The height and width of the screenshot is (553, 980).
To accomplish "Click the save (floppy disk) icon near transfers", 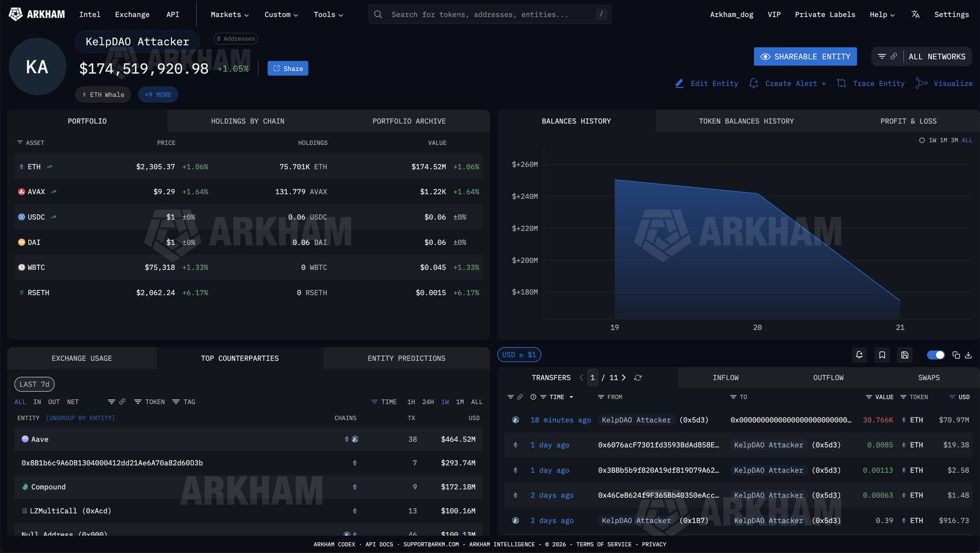I will coord(904,355).
